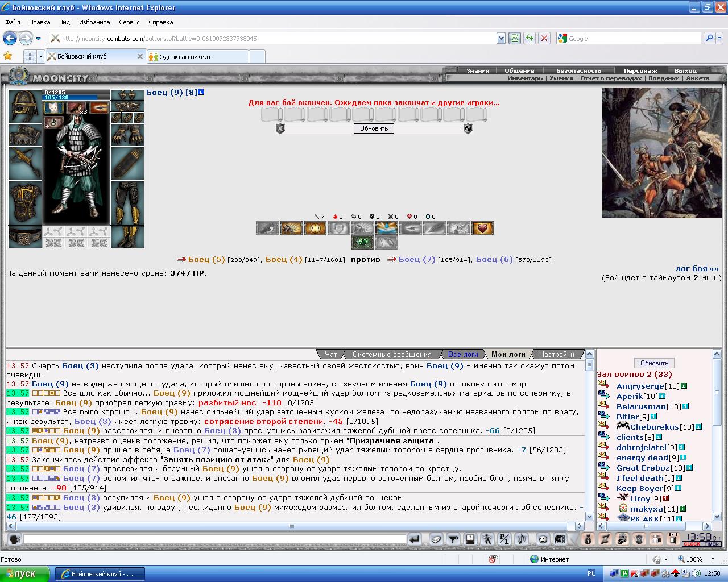Open the search provider dropdown arrow
This screenshot has height=582, width=728.
719,38
